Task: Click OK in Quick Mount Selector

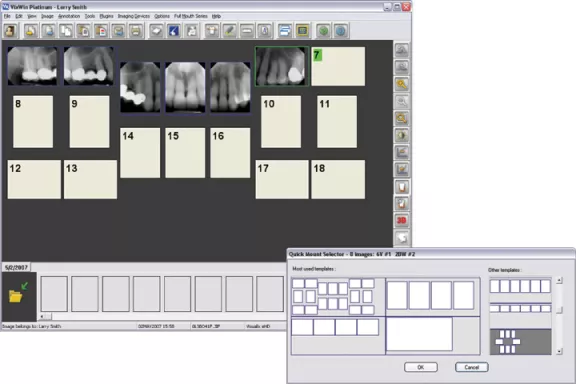Action: [421, 367]
